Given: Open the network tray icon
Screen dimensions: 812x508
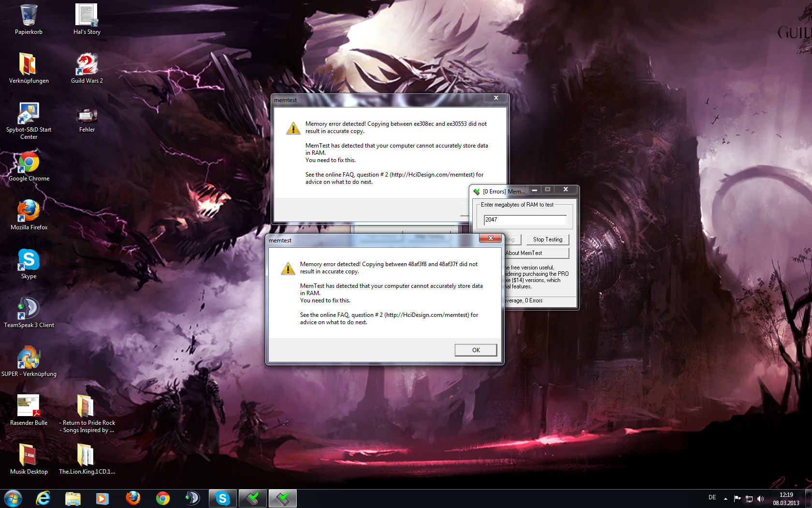Looking at the screenshot, I should click(x=749, y=498).
